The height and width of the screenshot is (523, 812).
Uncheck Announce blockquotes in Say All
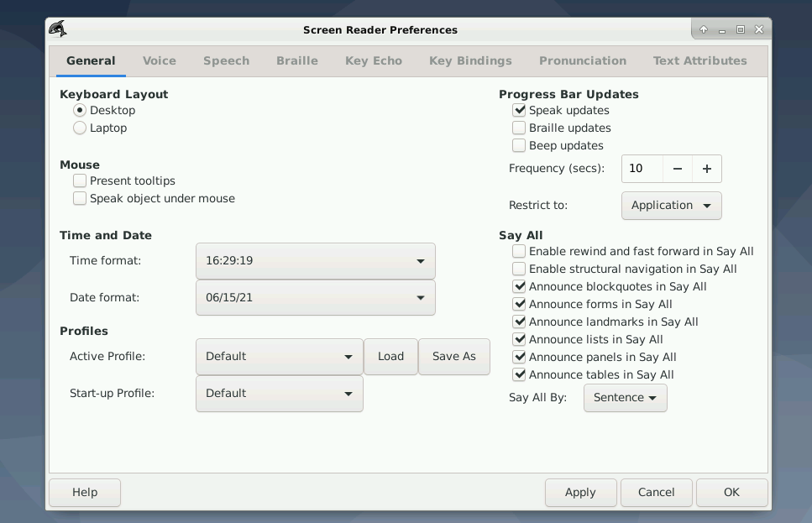(x=519, y=286)
